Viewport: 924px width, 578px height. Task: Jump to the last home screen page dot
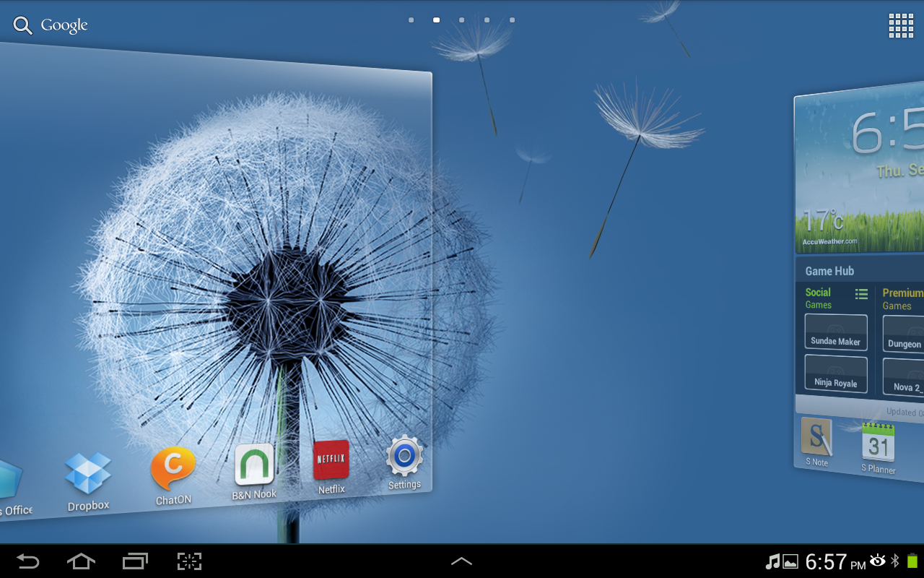click(512, 20)
